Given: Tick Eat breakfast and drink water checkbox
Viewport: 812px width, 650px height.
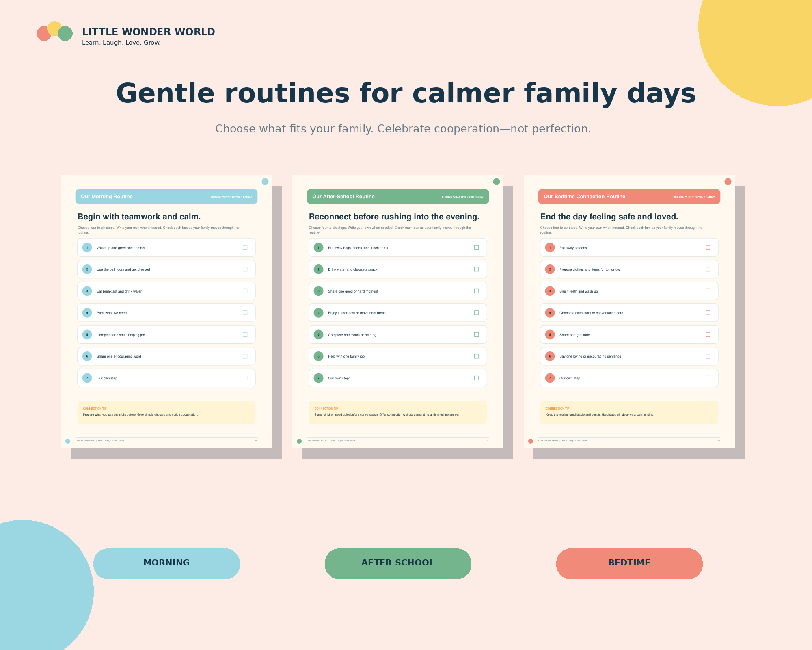Looking at the screenshot, I should click(245, 291).
